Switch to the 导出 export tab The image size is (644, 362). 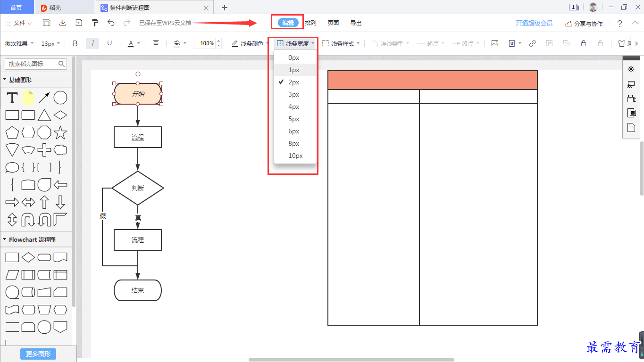coord(356,23)
